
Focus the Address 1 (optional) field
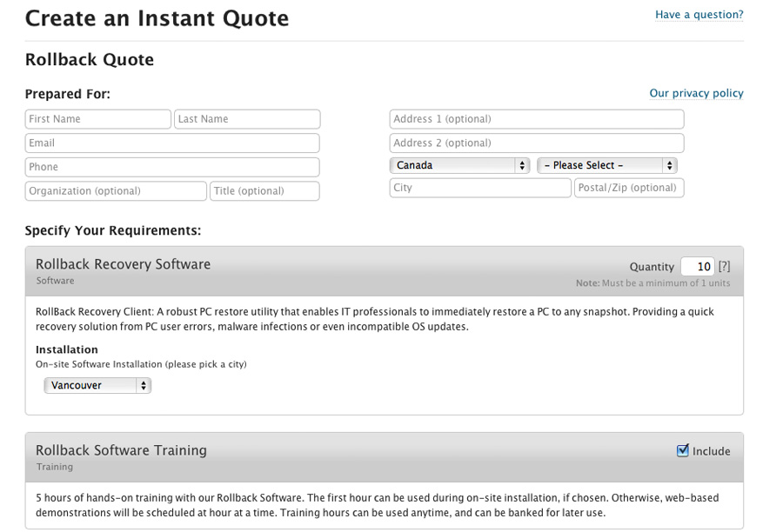point(536,119)
